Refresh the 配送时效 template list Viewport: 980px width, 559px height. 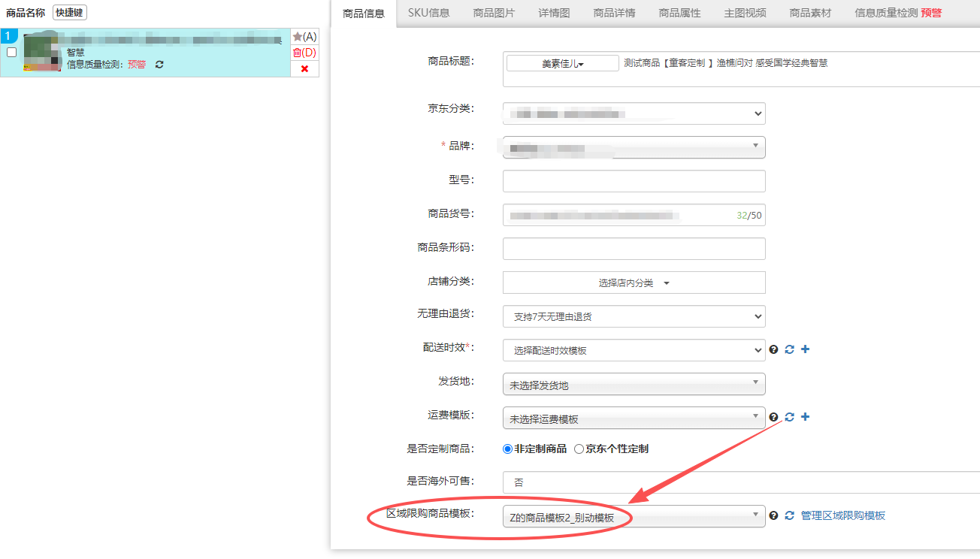tap(789, 349)
